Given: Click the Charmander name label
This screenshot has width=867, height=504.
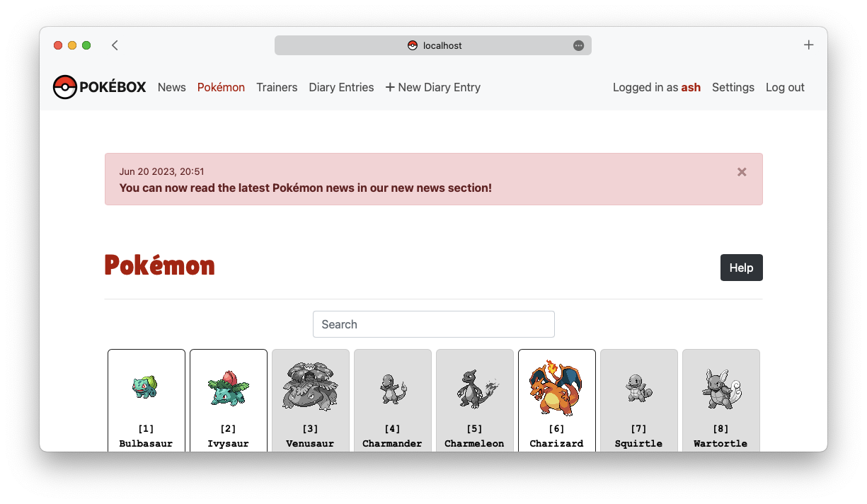Looking at the screenshot, I should point(392,444).
